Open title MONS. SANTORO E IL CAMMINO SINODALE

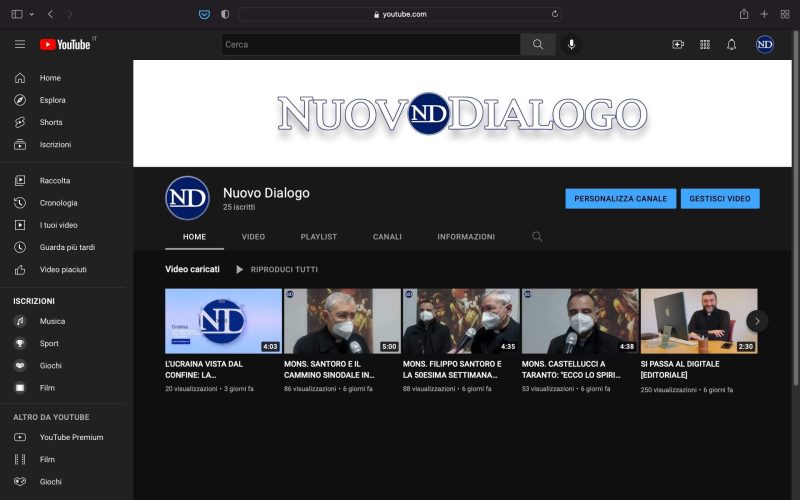click(329, 369)
